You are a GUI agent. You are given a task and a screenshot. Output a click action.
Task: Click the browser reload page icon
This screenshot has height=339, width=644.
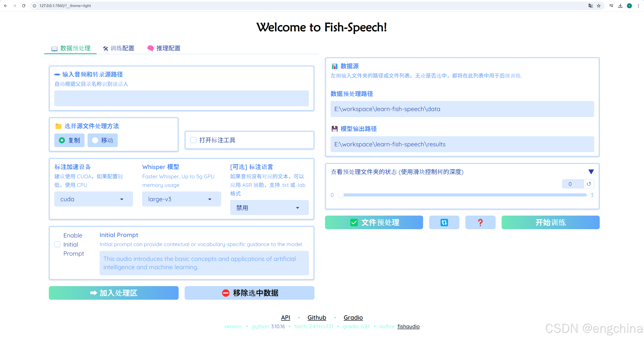(24, 6)
